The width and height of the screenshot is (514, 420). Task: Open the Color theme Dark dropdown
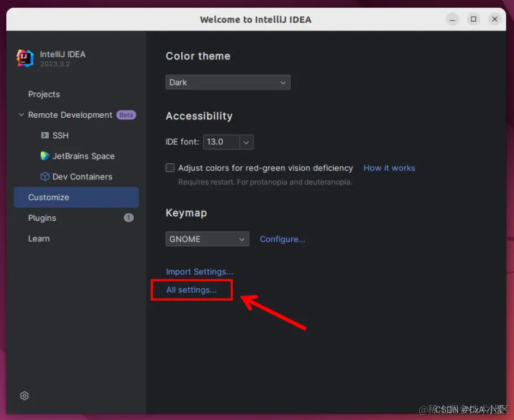[x=228, y=82]
